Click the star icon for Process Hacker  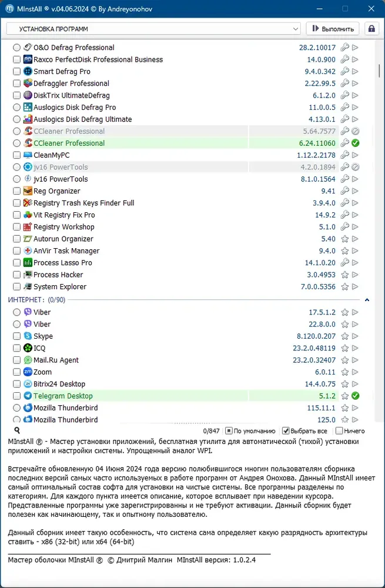click(x=344, y=275)
